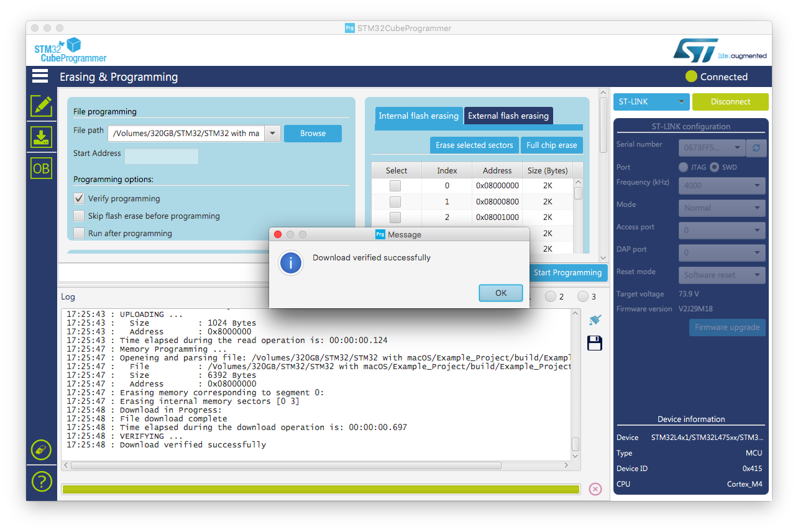Click the info icon in Message dialog
This screenshot has height=532, width=798.
[x=291, y=264]
